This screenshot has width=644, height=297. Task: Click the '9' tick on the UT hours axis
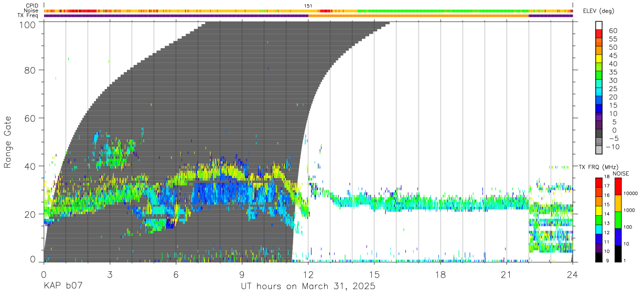[x=242, y=274]
